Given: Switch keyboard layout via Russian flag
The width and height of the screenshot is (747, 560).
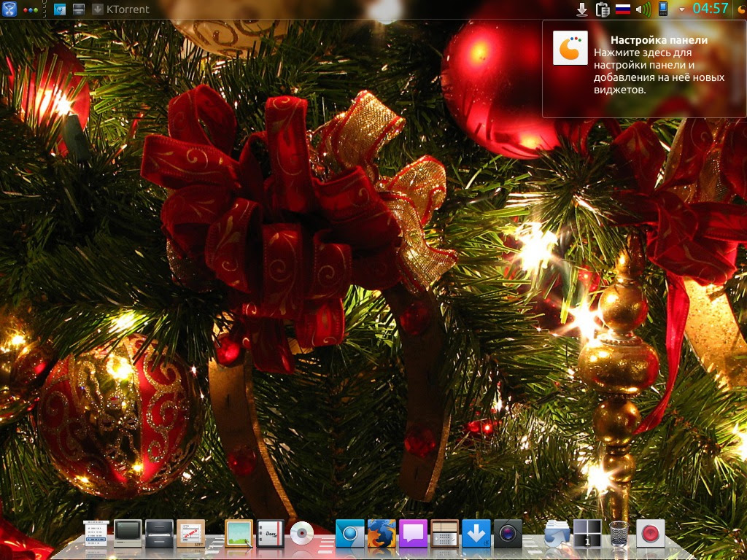Looking at the screenshot, I should click(623, 9).
